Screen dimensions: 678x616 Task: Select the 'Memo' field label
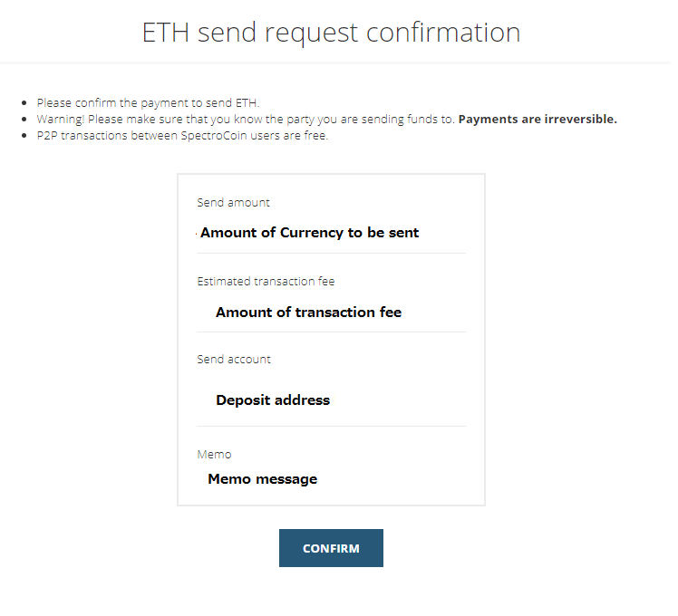coord(214,455)
